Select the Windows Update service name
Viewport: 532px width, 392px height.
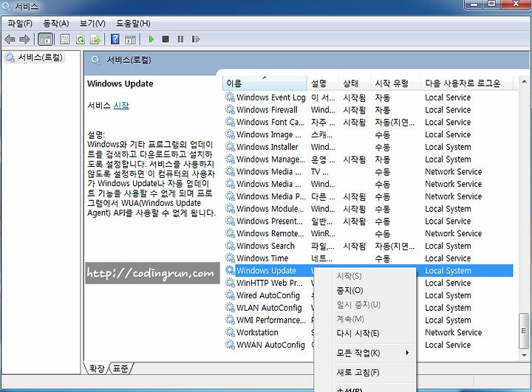tap(266, 270)
